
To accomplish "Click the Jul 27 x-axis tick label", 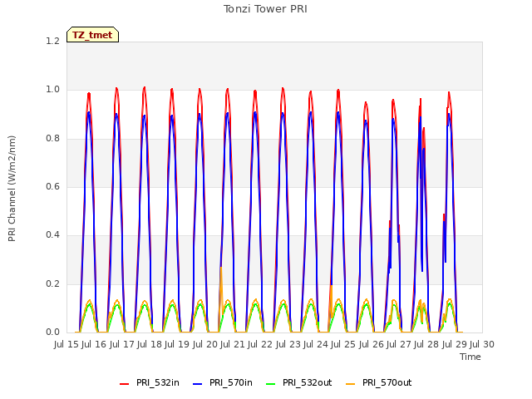I will point(399,344).
